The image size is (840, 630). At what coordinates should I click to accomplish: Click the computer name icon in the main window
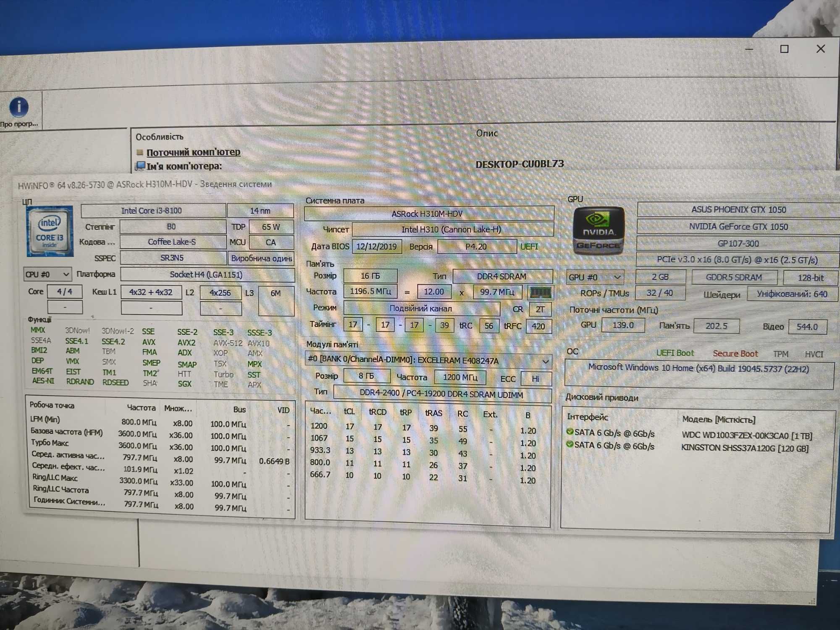(x=139, y=166)
